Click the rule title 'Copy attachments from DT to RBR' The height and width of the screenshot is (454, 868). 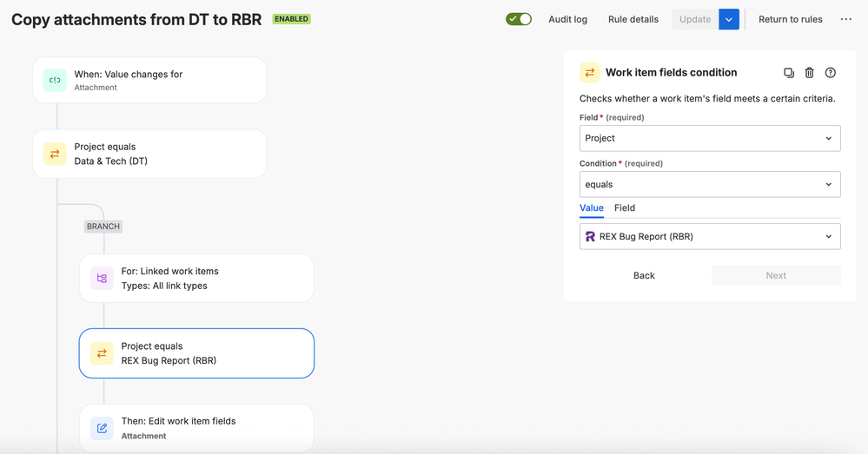click(x=136, y=19)
